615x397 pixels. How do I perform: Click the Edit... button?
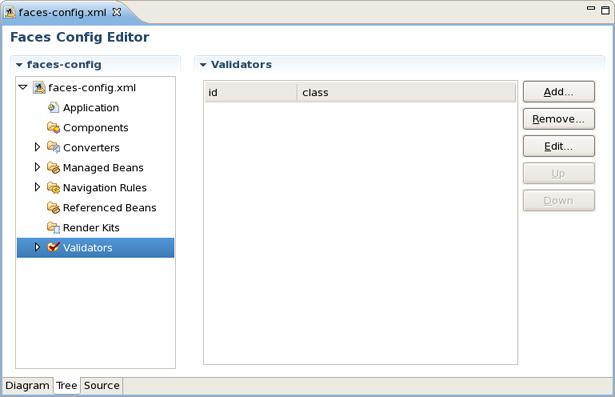559,146
